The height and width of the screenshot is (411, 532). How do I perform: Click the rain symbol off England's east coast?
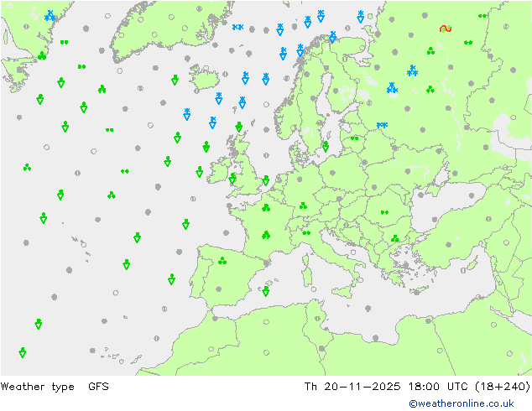coord(266,180)
